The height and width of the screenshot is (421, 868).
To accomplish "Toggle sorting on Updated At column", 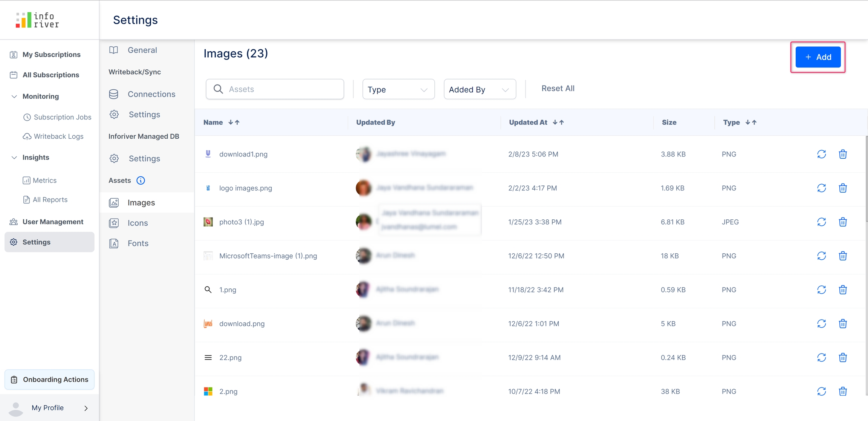I will 558,122.
